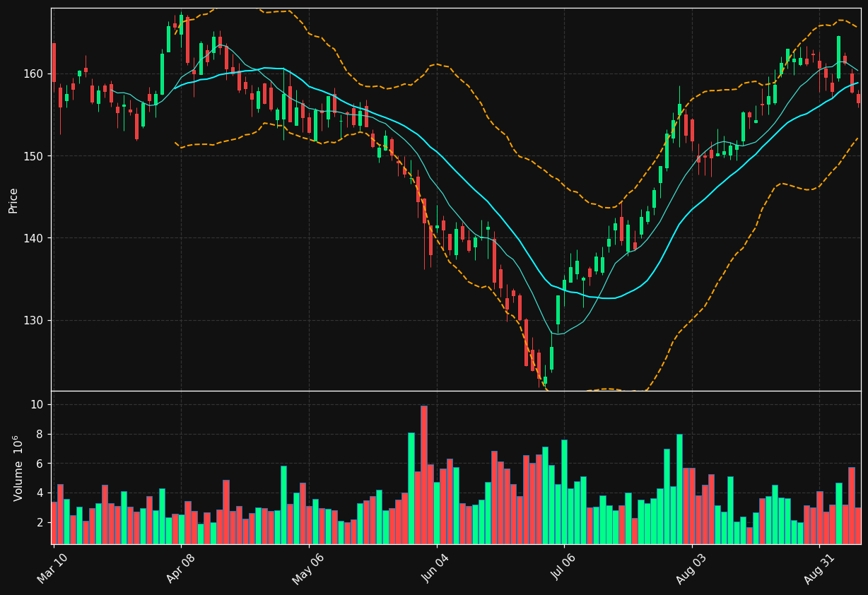Click the 2 volume axis tick

40,522
